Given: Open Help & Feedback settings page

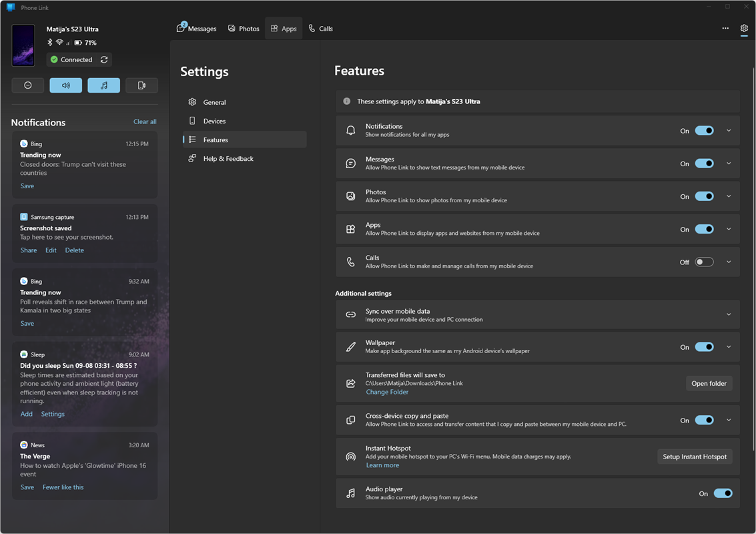Looking at the screenshot, I should coord(244,159).
